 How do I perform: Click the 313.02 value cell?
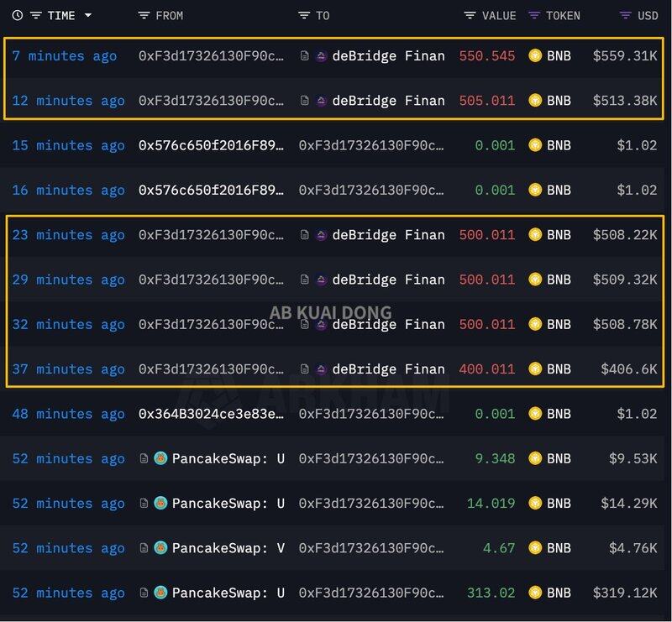point(491,593)
